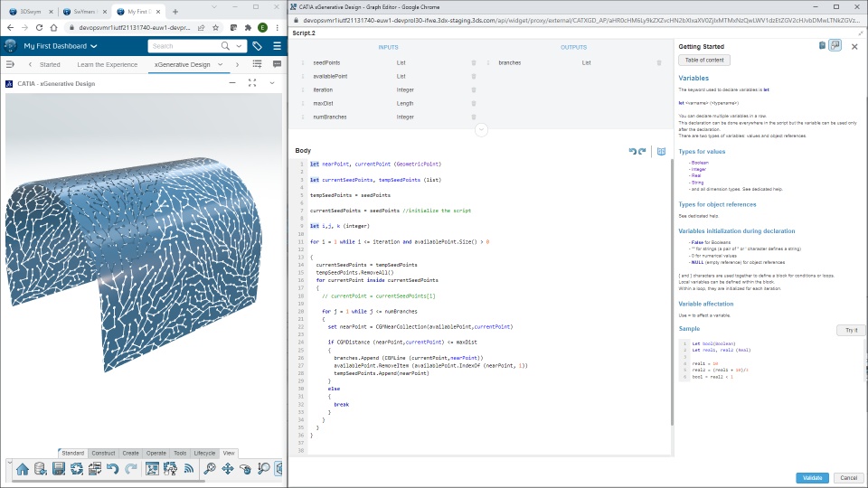Click the database import icon in the action bar
The image size is (868, 488).
(40, 469)
